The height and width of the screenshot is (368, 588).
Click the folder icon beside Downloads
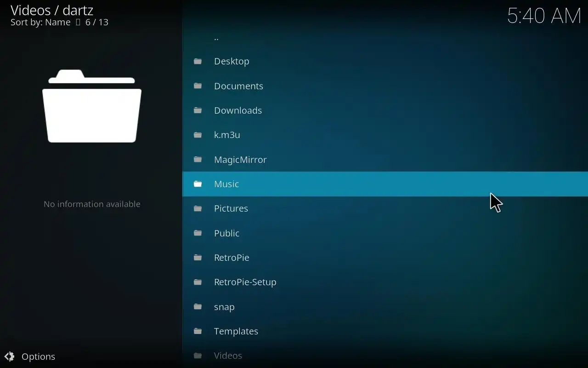coord(198,110)
